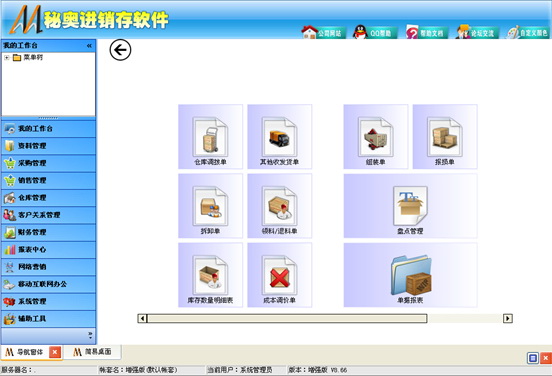552x376 pixels.
Task: Collapse the 我的工作台 panel with chevrons
Action: click(x=89, y=45)
